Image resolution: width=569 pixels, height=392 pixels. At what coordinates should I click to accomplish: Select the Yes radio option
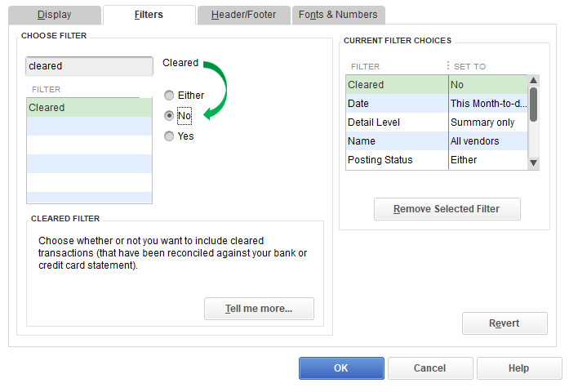click(x=169, y=136)
